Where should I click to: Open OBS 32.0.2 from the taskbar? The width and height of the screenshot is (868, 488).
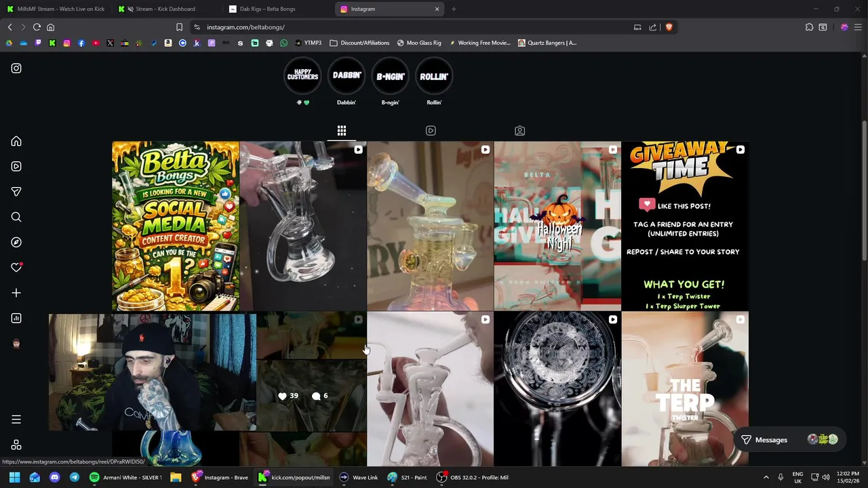472,477
